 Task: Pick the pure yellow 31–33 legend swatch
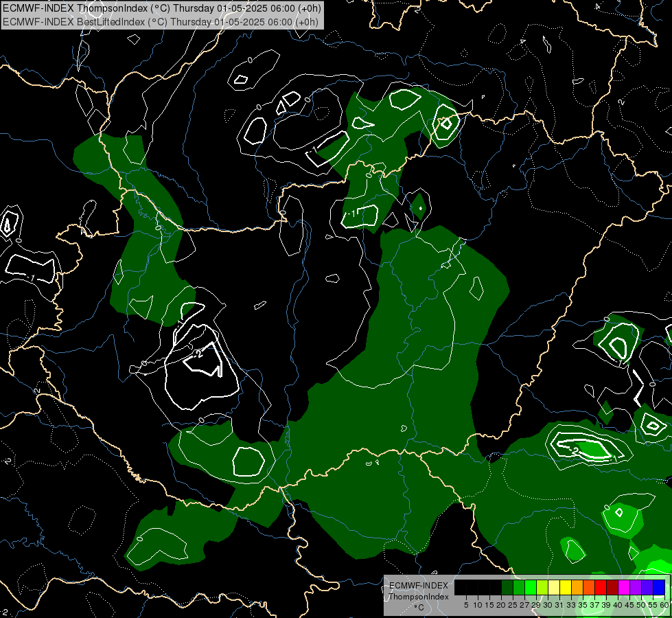point(566,587)
